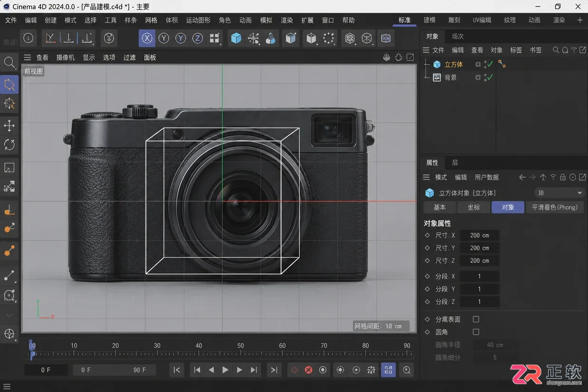Open object manager hamburger menu
The height and width of the screenshot is (392, 588).
pos(426,50)
